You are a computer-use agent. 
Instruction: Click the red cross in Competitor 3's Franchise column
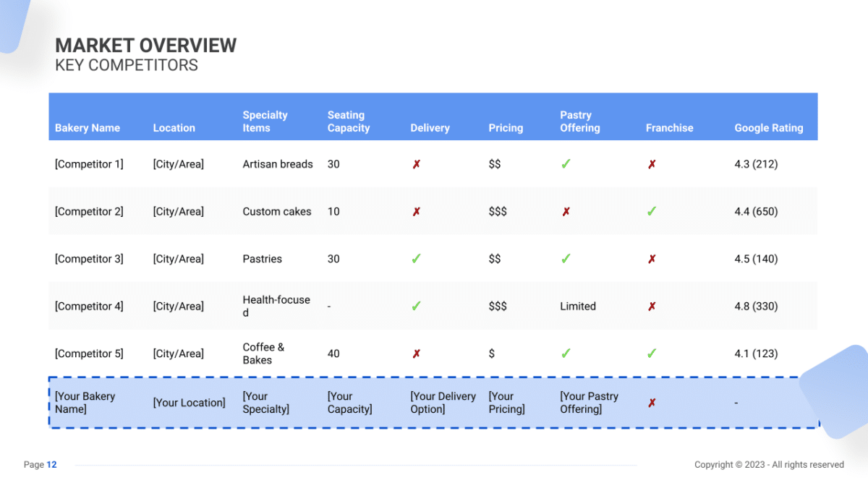[651, 258]
